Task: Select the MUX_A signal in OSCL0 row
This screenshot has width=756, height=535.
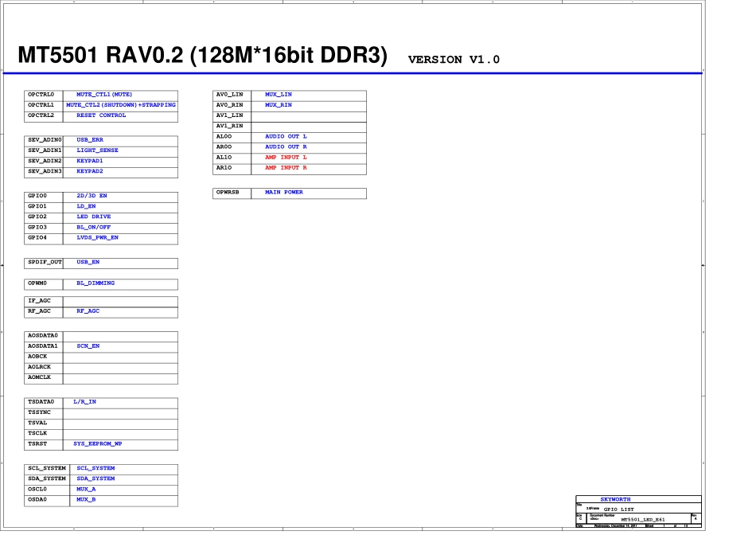Action: click(x=86, y=489)
